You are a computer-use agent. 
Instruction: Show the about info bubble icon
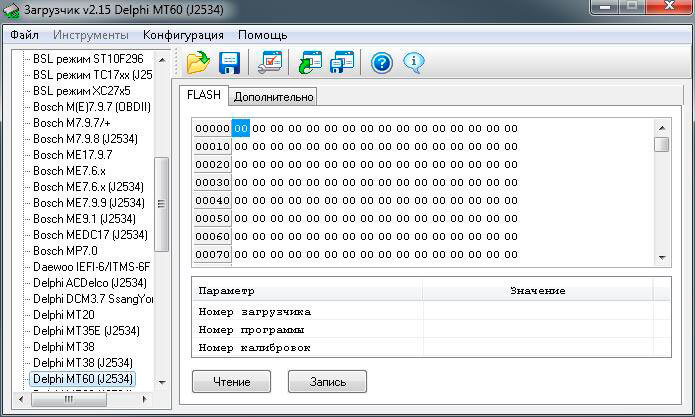[413, 63]
